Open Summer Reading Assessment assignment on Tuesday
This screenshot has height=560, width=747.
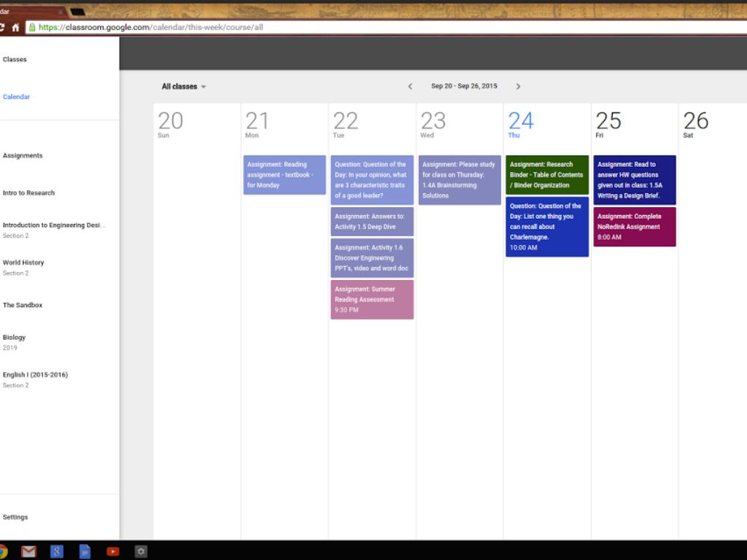371,299
